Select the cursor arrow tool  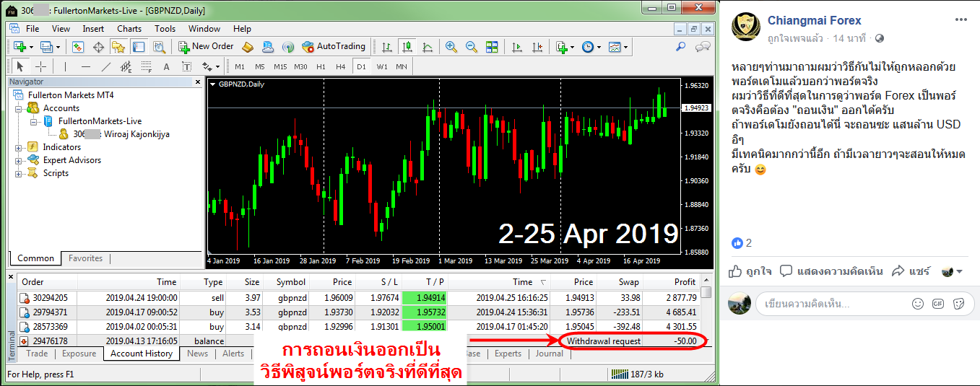[x=20, y=66]
